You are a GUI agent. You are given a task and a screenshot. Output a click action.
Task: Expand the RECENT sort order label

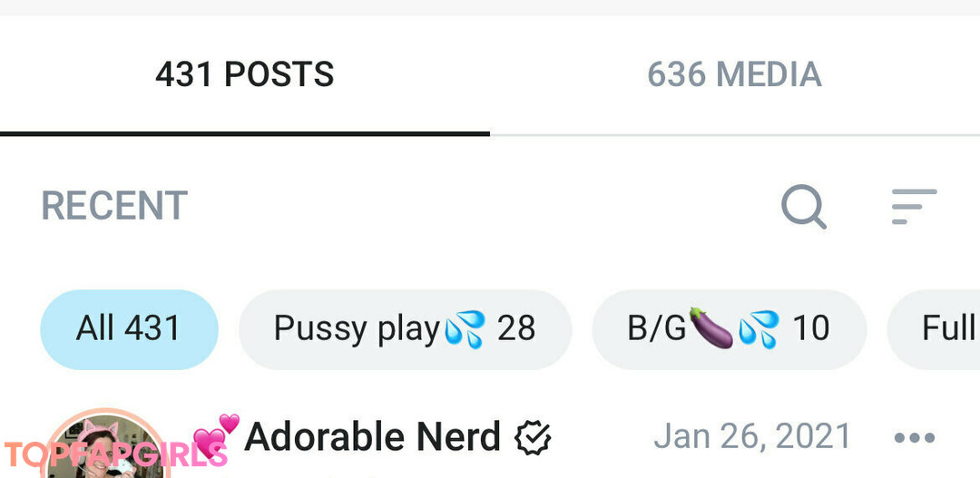point(114,206)
